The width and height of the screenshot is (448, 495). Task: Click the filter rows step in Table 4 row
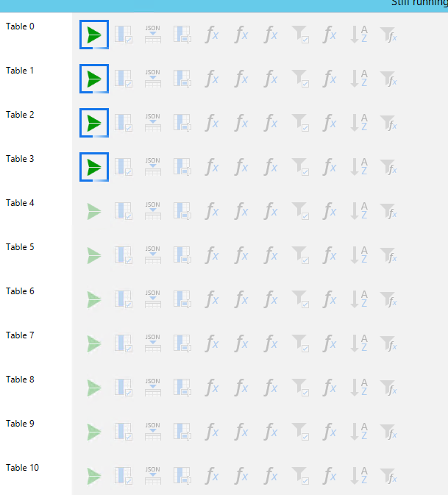click(300, 211)
